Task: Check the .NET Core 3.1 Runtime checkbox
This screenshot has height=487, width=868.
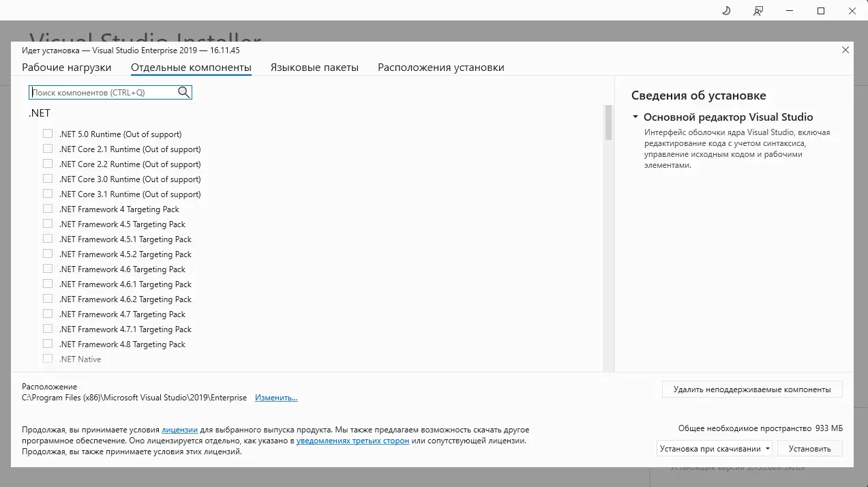Action: tap(48, 194)
